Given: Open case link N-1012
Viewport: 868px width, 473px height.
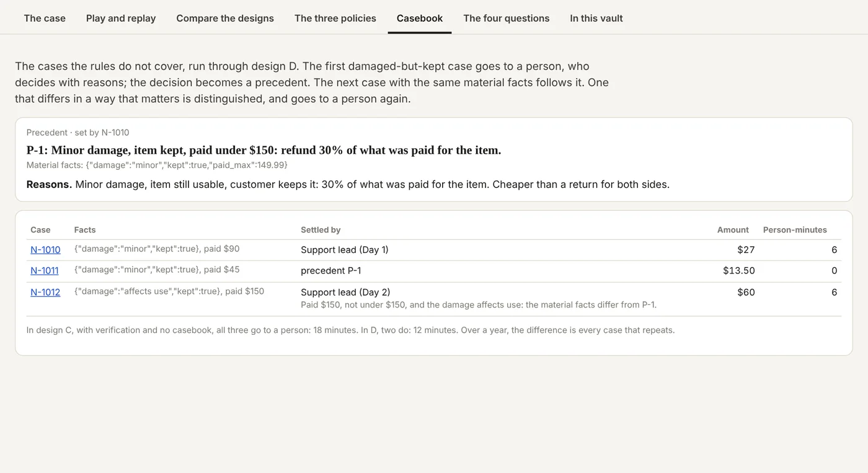Looking at the screenshot, I should [x=45, y=292].
